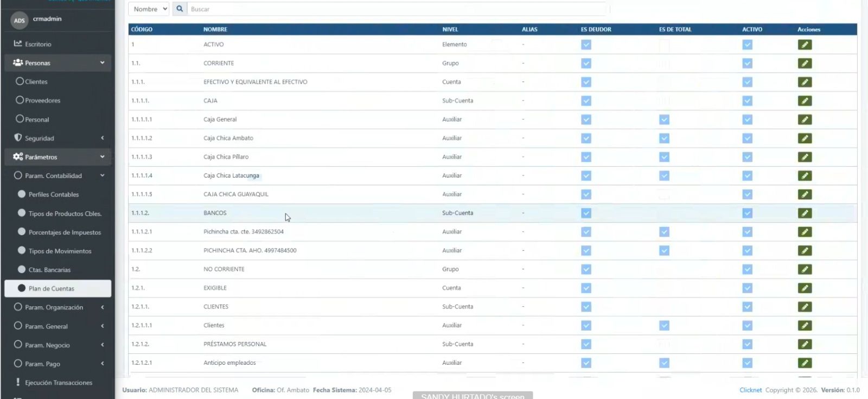Open Tipos de Movimientos menu item

pos(60,251)
